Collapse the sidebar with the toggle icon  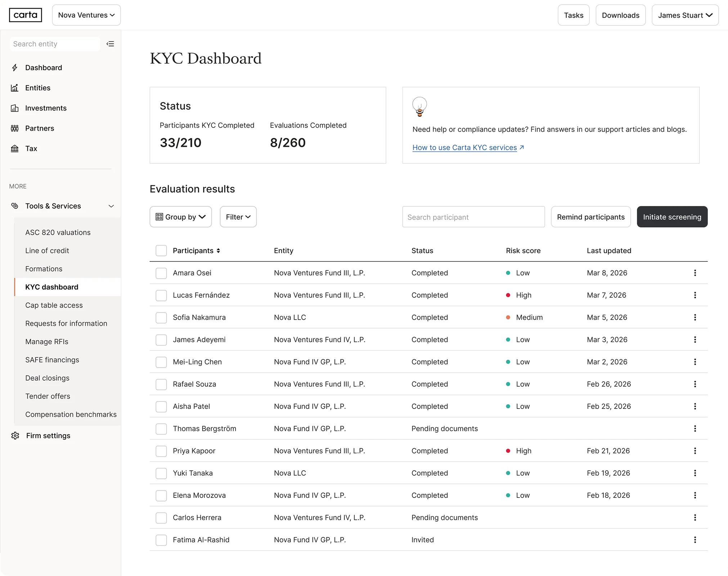click(x=110, y=44)
